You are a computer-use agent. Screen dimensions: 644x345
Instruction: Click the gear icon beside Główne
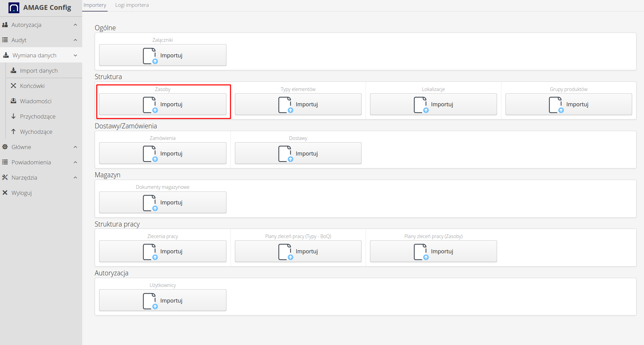5,147
